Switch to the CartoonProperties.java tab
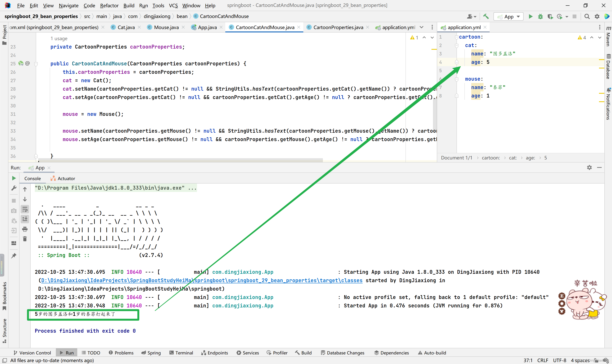Viewport: 612px width, 364px height. [x=338, y=27]
